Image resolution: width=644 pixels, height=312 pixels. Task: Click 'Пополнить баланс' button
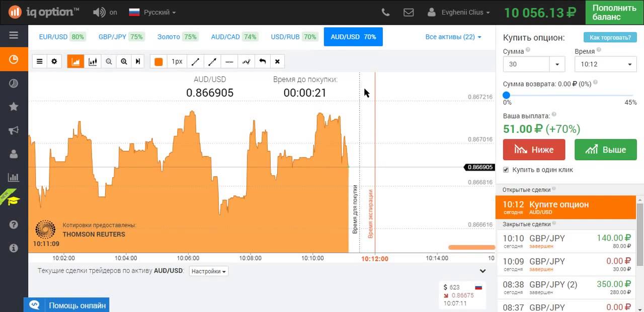pos(614,12)
